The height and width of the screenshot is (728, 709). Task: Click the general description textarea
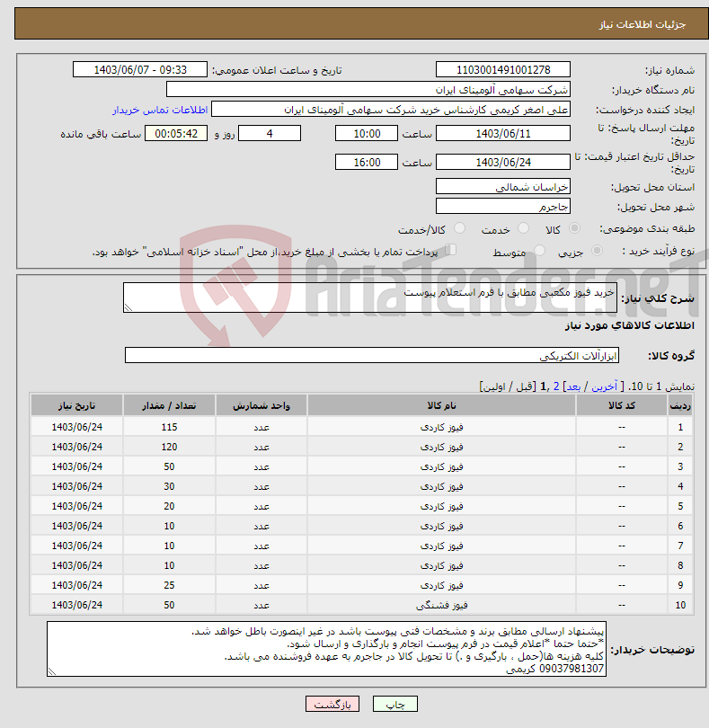coord(370,297)
